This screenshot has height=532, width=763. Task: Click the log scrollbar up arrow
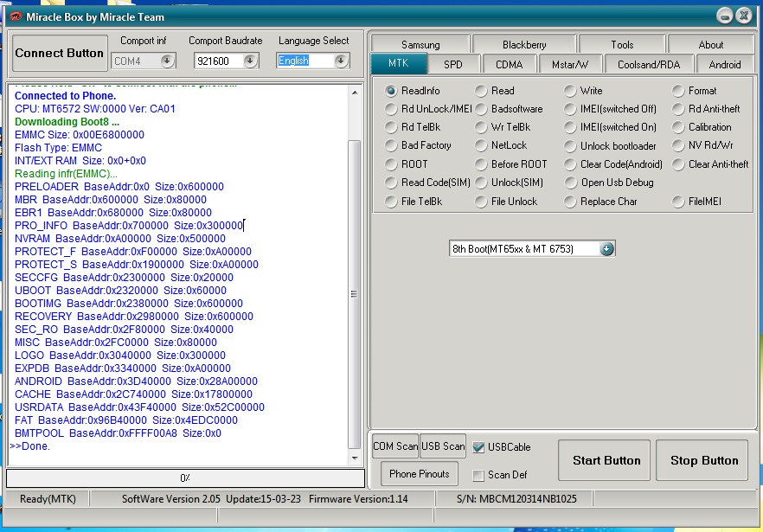[x=355, y=93]
